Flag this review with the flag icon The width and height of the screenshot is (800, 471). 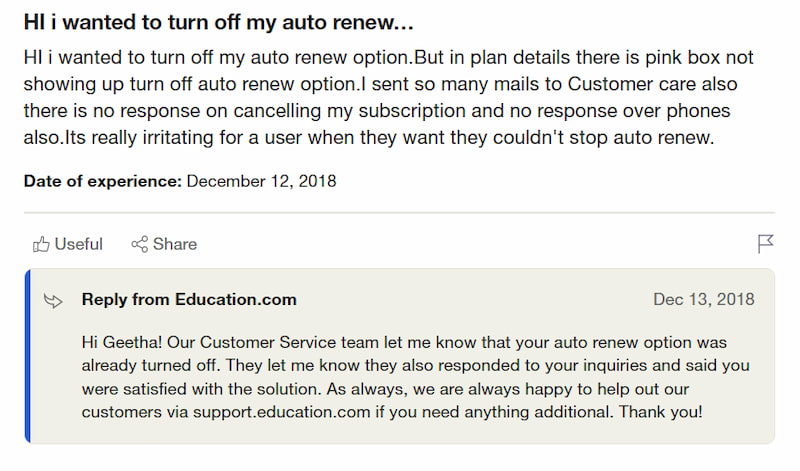click(x=765, y=244)
